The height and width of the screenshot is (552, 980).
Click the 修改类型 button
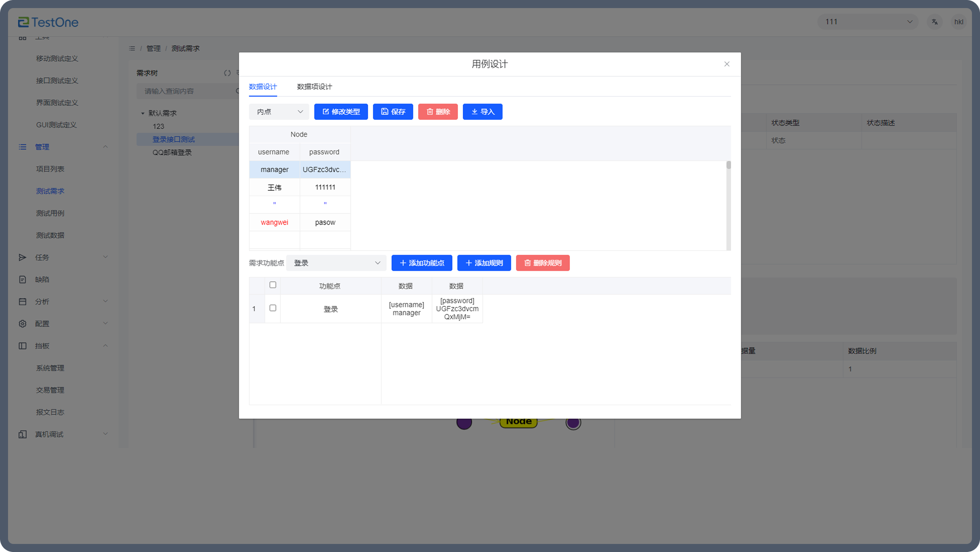point(341,112)
